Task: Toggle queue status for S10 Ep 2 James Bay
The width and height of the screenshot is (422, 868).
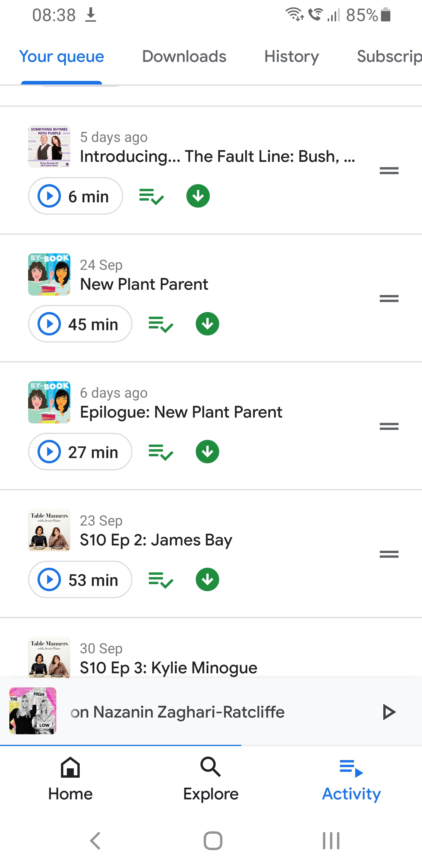Action: tap(161, 580)
